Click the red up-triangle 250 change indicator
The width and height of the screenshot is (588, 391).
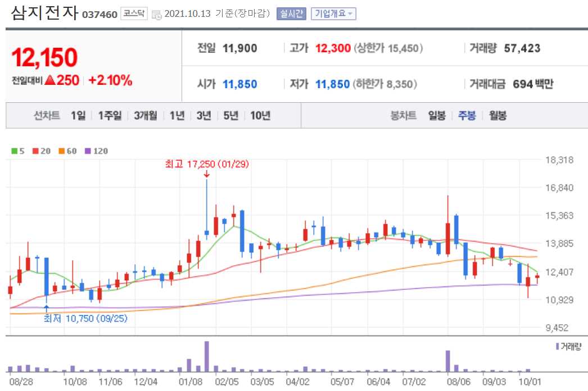[62, 80]
